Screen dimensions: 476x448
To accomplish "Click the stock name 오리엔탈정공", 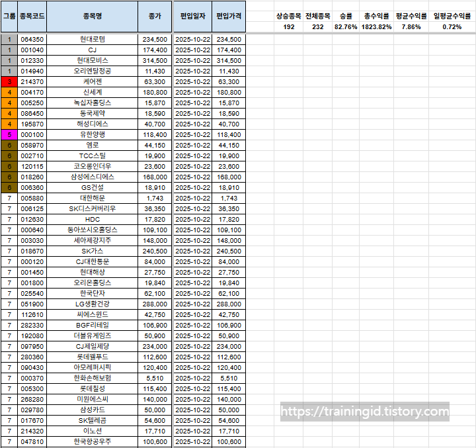I will click(x=93, y=71).
